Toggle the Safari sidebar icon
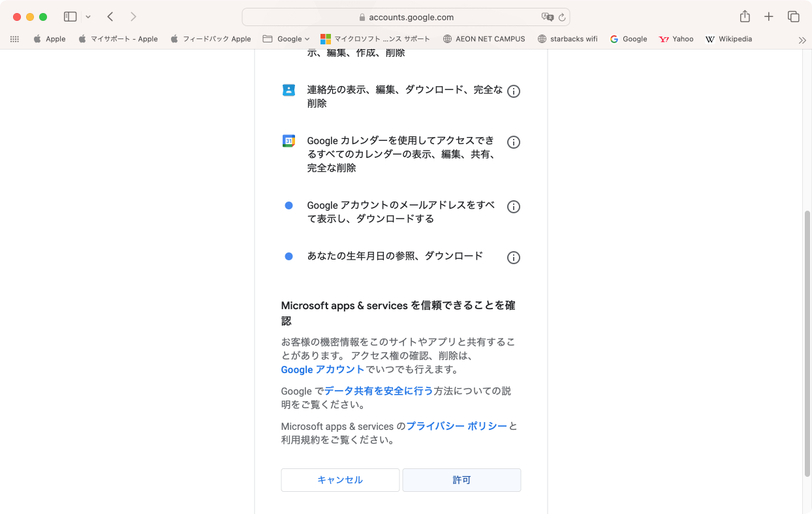 coord(70,17)
